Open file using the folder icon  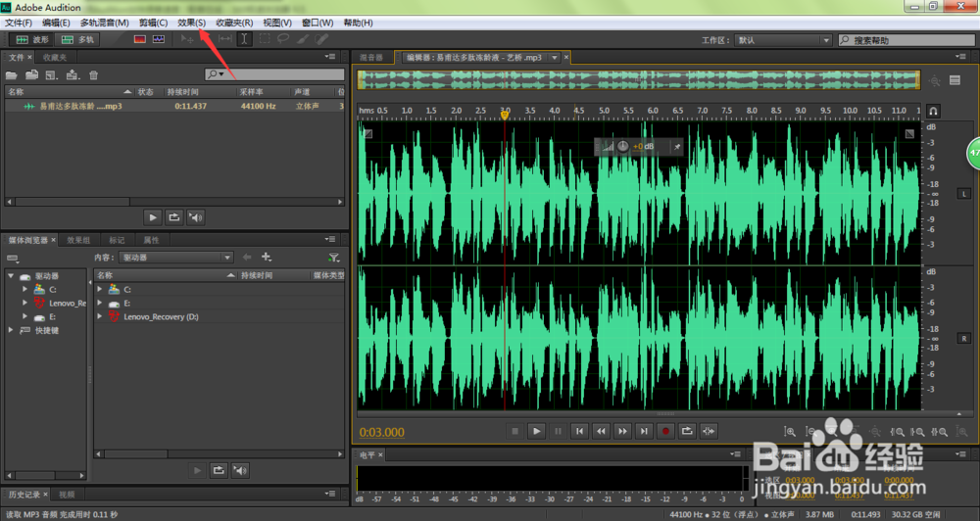tap(11, 75)
